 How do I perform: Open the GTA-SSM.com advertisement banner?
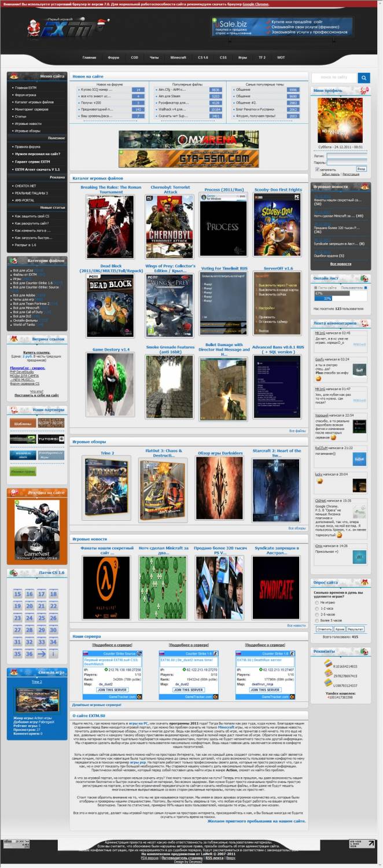[x=189, y=158]
